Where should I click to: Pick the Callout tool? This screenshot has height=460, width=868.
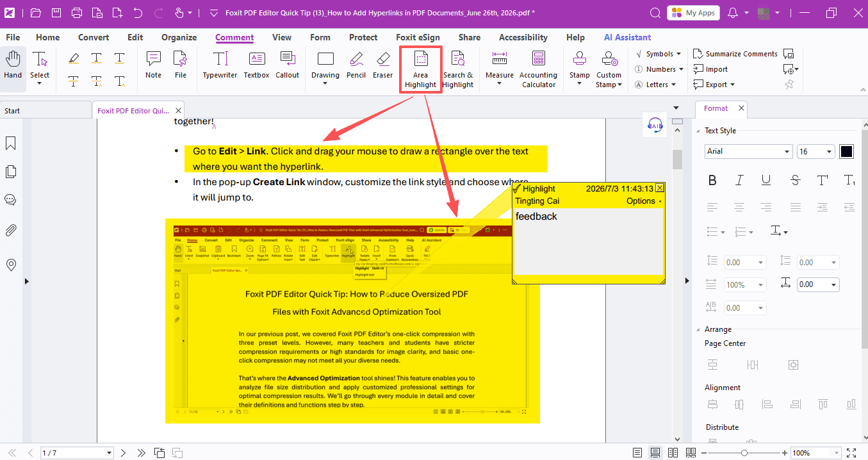point(287,66)
